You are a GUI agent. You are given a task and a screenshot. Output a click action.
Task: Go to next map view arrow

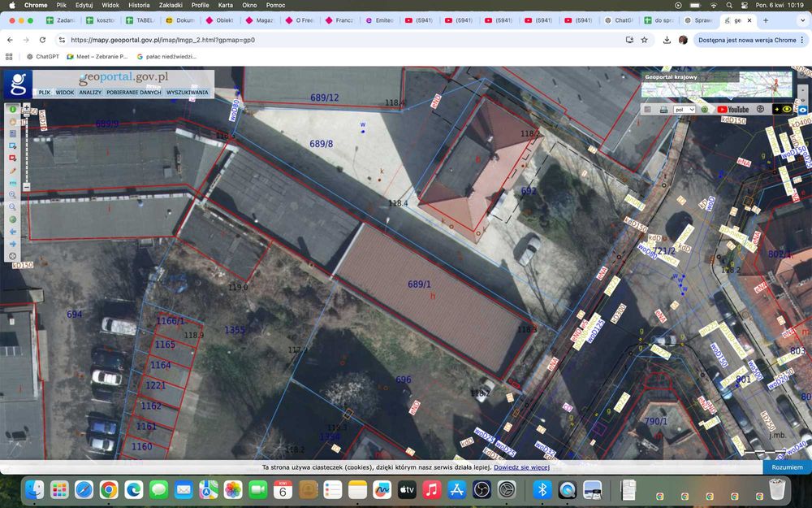(x=13, y=244)
